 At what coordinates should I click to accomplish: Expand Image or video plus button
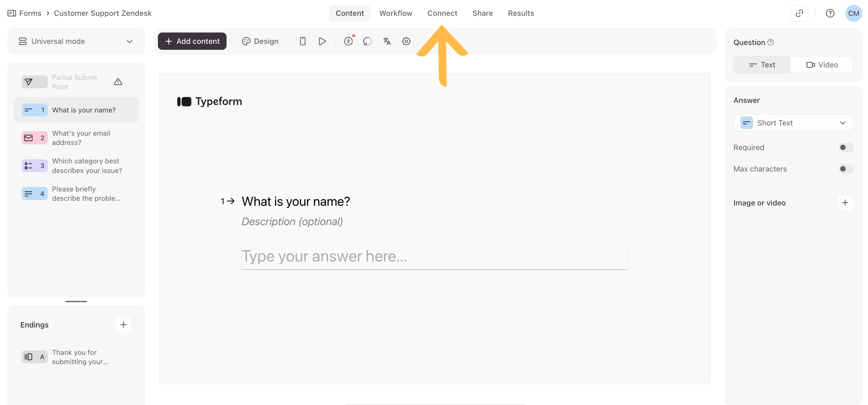pos(844,203)
